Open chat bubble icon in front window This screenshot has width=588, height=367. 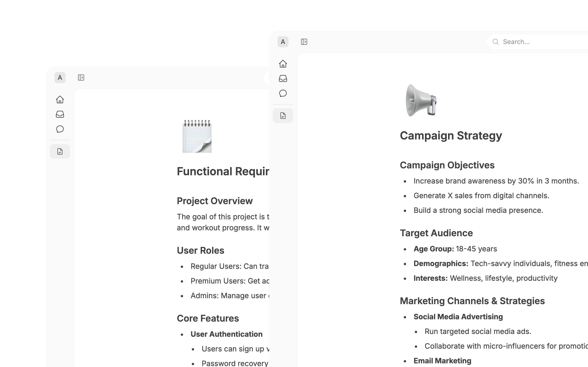[x=283, y=93]
